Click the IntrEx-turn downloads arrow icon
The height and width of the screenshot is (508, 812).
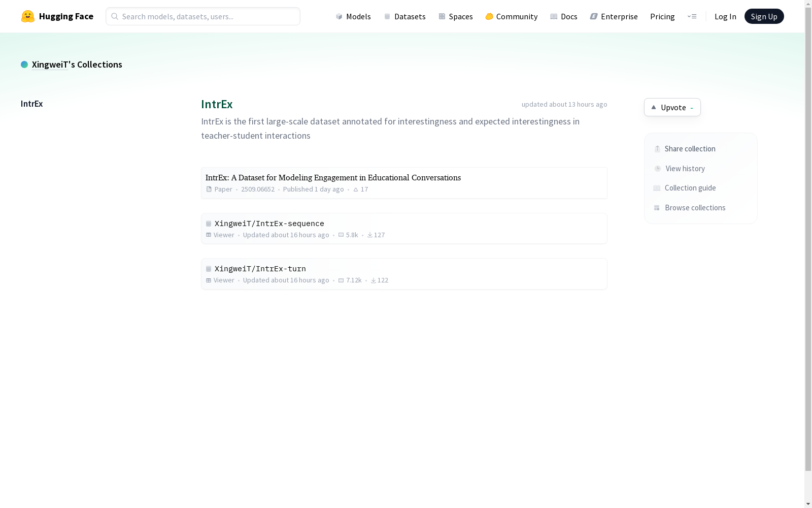374,280
